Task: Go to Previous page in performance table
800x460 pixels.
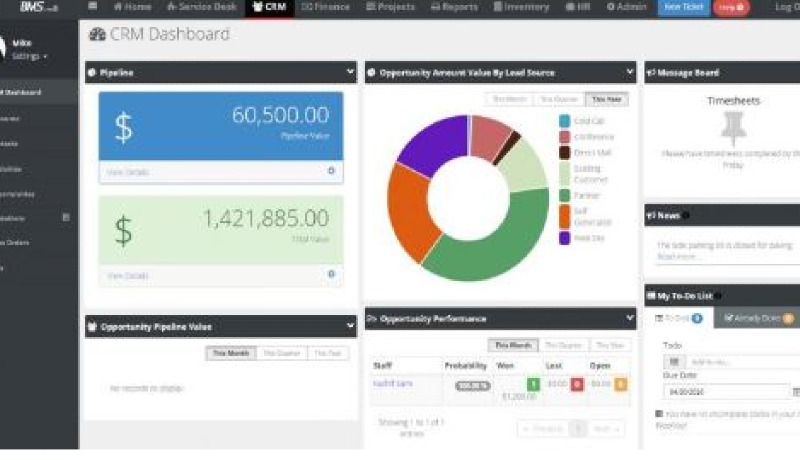Action: pos(543,429)
